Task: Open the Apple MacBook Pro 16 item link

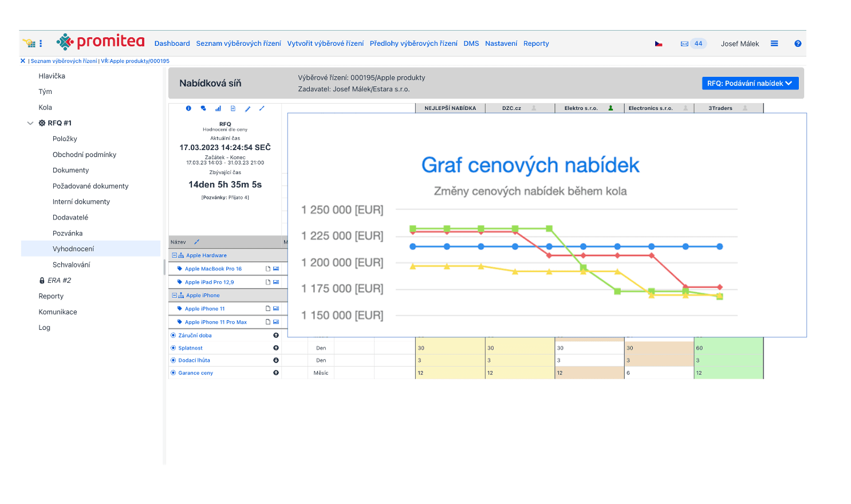Action: pyautogui.click(x=213, y=269)
